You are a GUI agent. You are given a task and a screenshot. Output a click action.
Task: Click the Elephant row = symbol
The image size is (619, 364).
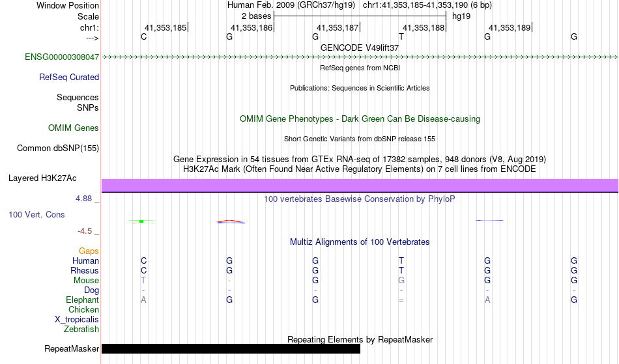(x=401, y=300)
